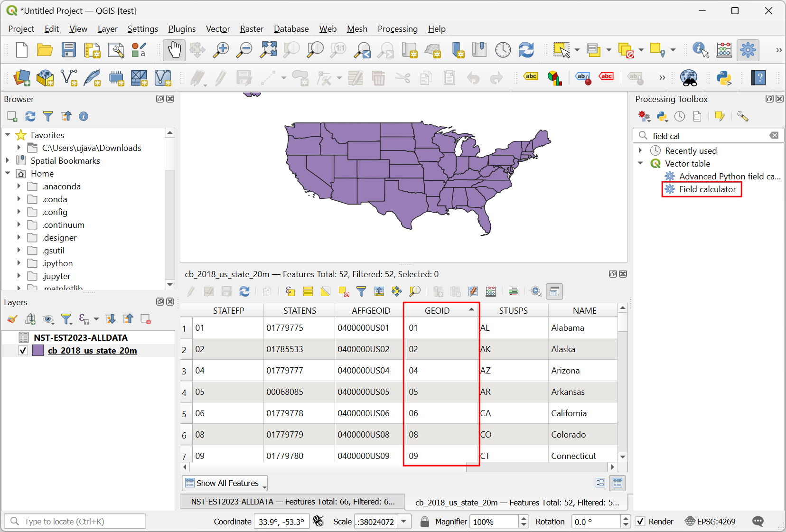
Task: Open the Vector menu
Action: [217, 29]
